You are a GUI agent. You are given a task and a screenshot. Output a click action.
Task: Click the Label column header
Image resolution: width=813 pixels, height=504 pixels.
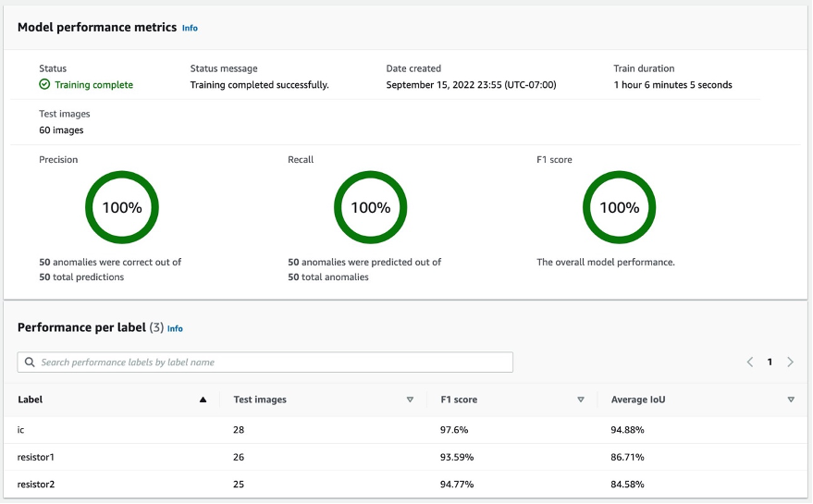31,400
